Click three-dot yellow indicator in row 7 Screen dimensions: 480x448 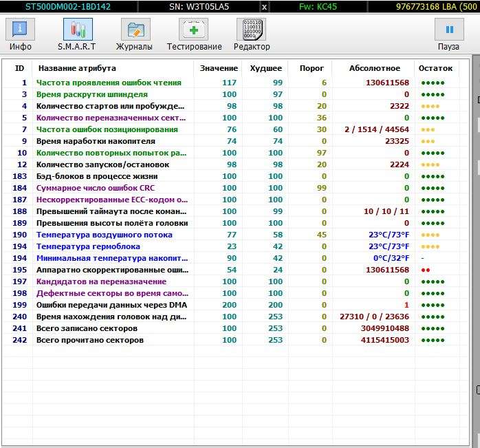click(428, 129)
